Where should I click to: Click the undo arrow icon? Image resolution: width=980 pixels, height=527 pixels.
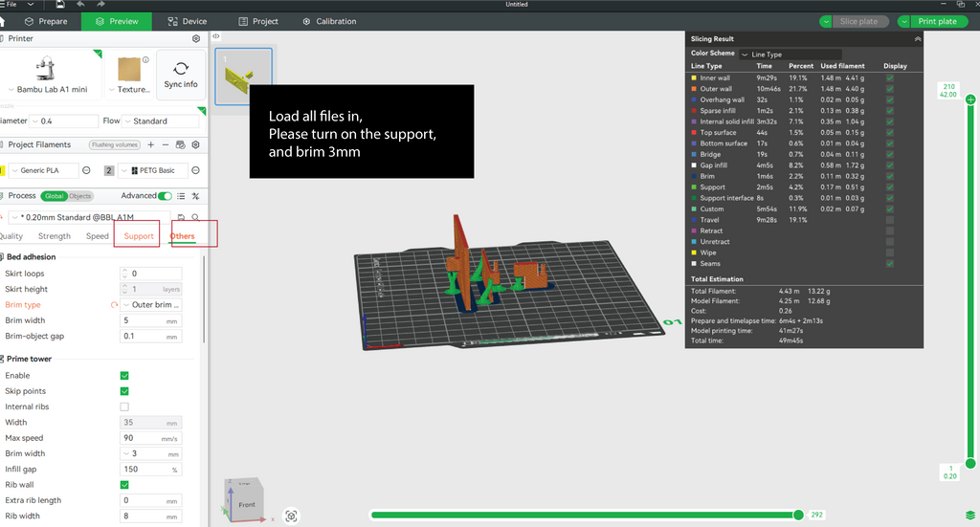80,5
